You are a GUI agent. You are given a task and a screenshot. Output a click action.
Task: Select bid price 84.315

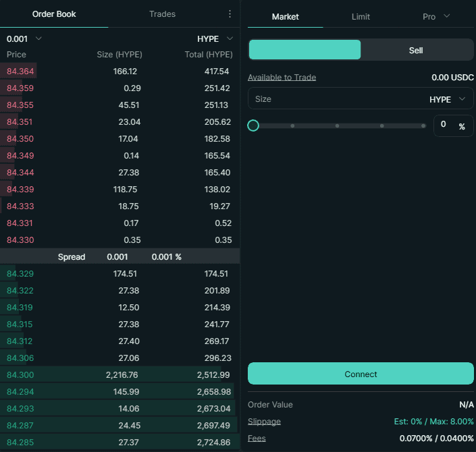click(20, 324)
